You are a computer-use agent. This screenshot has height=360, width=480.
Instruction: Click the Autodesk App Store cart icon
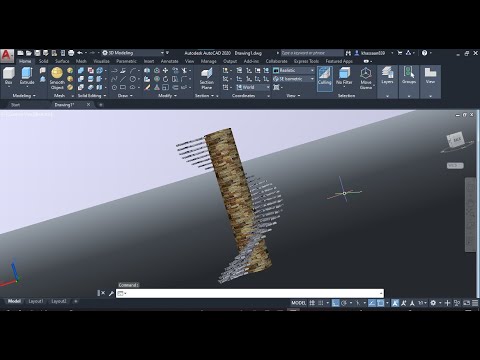coord(400,53)
